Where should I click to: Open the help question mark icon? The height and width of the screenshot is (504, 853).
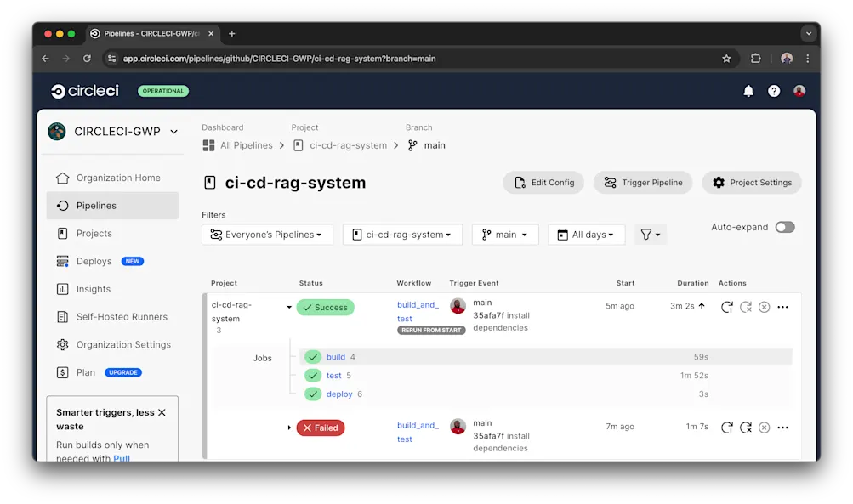pos(773,91)
